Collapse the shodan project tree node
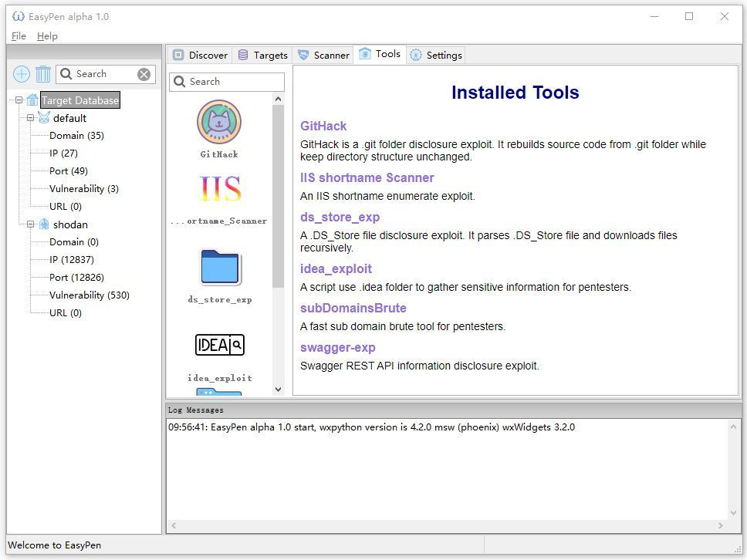This screenshot has width=747, height=560. click(x=31, y=224)
